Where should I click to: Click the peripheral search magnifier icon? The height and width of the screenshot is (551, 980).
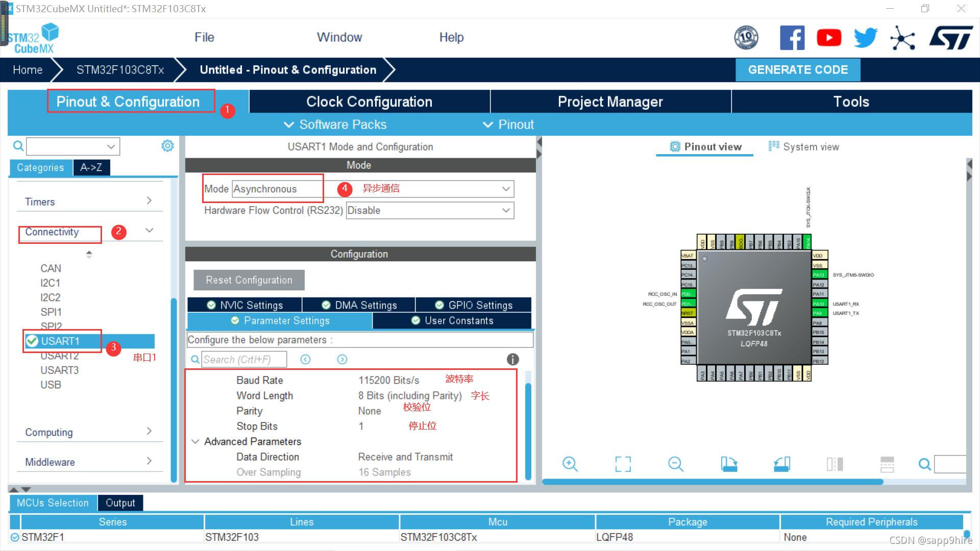pos(18,146)
